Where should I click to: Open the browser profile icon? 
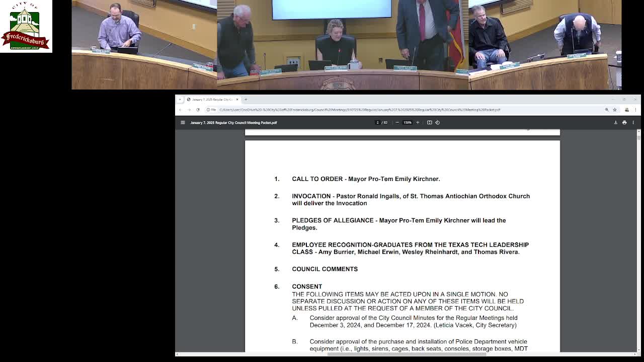(x=627, y=110)
